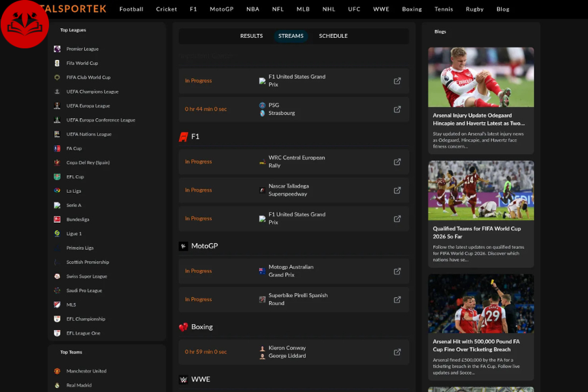Click the FA Cup icon
The image size is (588, 392).
[x=57, y=148]
